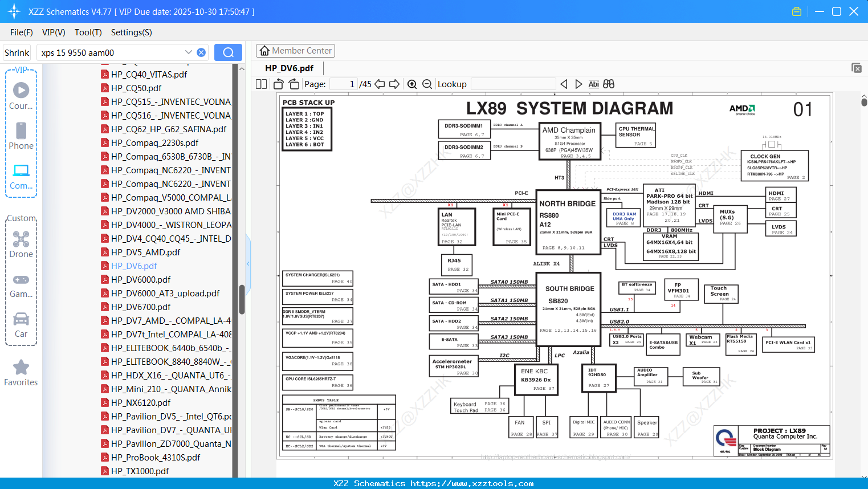Find previous lookup match
This screenshot has height=489, width=868.
pyautogui.click(x=564, y=84)
